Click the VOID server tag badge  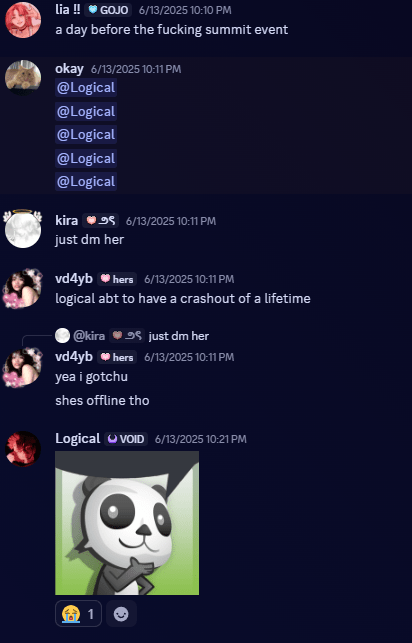[x=126, y=439]
